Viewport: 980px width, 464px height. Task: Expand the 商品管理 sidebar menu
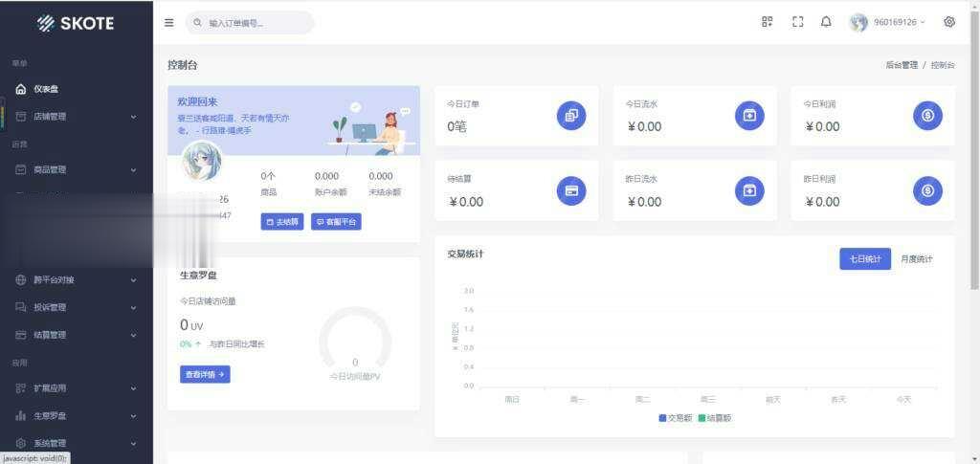(75, 169)
